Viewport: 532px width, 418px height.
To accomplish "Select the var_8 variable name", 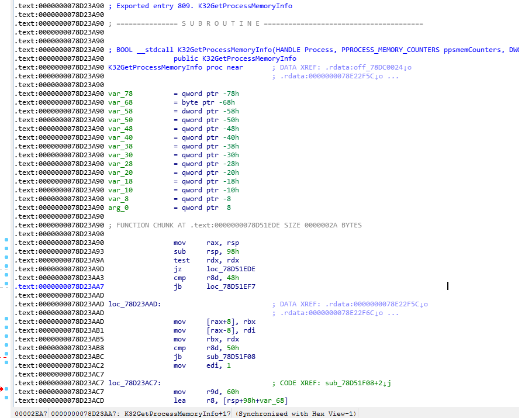I will tap(119, 199).
